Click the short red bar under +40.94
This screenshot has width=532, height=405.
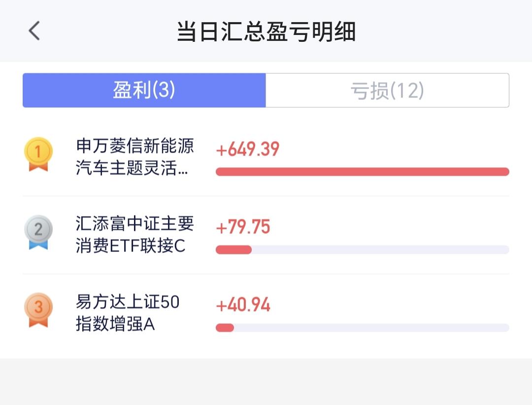pos(225,328)
